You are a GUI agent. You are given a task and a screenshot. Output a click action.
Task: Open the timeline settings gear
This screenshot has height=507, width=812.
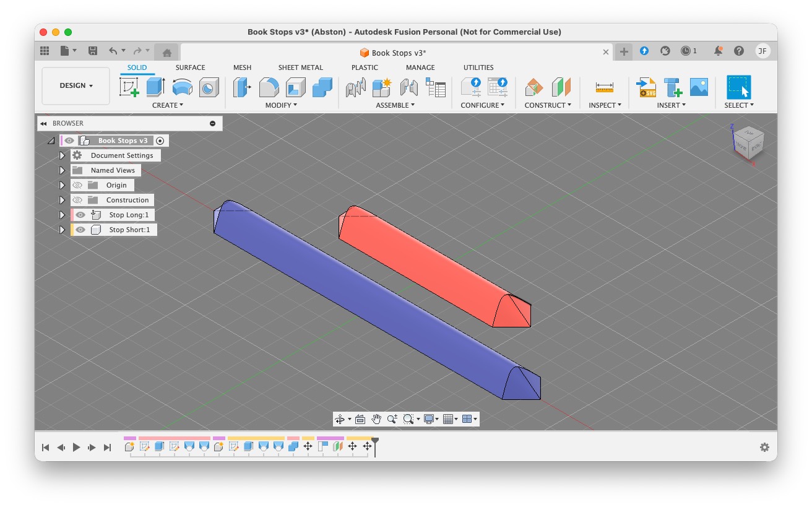pyautogui.click(x=764, y=447)
